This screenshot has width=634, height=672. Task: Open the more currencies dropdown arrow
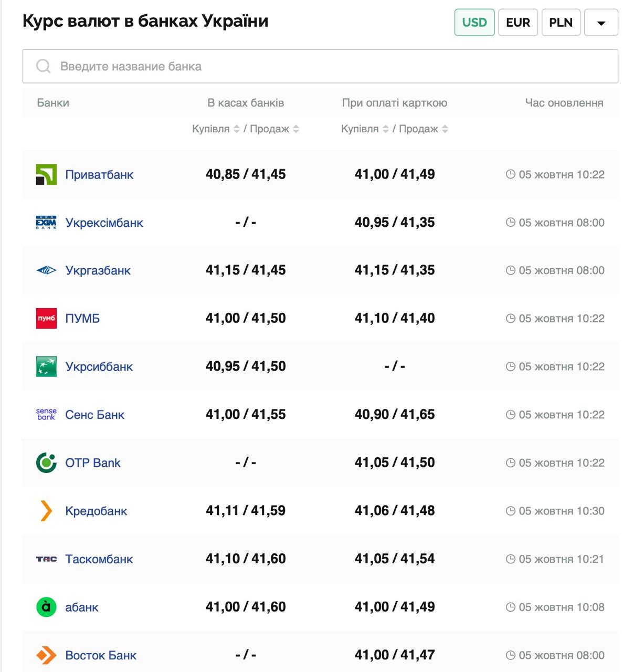point(601,23)
